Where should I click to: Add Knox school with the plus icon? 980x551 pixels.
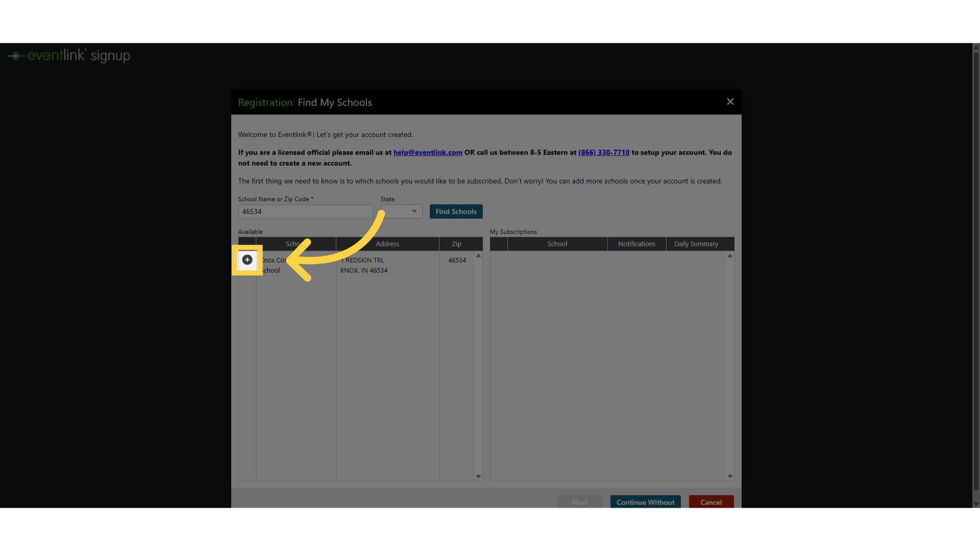tap(247, 260)
